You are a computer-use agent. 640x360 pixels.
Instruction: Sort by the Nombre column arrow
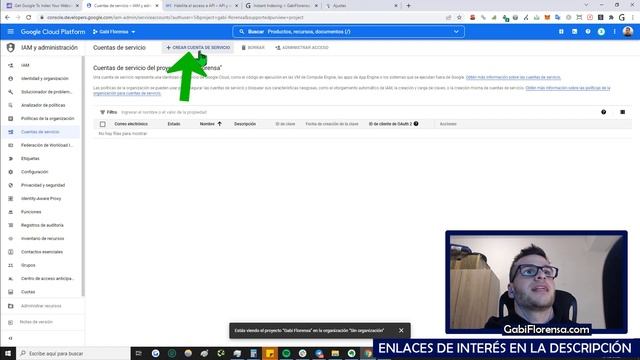coord(220,124)
